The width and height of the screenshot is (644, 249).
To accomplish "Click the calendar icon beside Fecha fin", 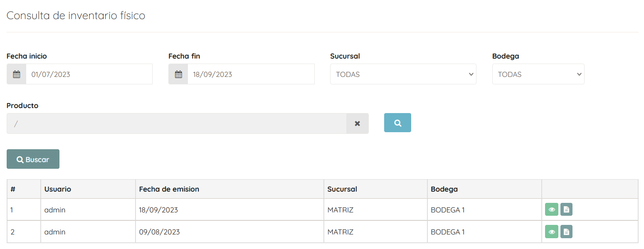I will [x=178, y=74].
